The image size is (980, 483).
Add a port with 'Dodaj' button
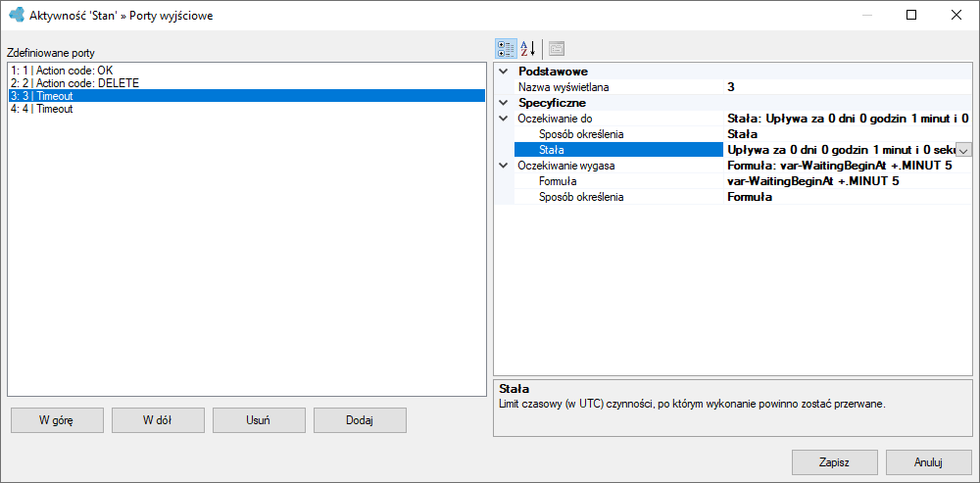pos(360,420)
